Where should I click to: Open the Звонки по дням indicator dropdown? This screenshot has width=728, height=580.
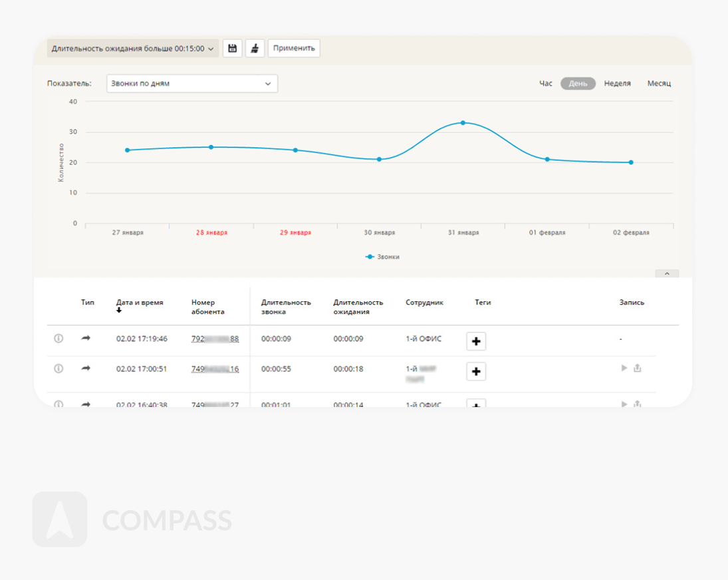[191, 84]
